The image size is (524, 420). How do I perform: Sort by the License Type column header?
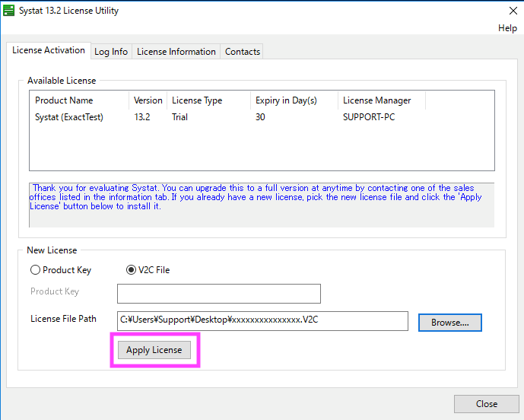197,100
